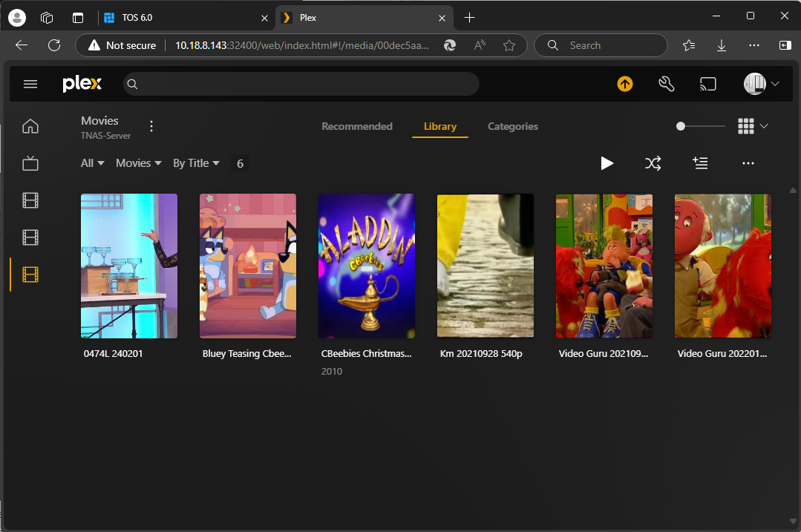Open Plex settings wrench icon
Screen dimensions: 801x532
pos(666,84)
